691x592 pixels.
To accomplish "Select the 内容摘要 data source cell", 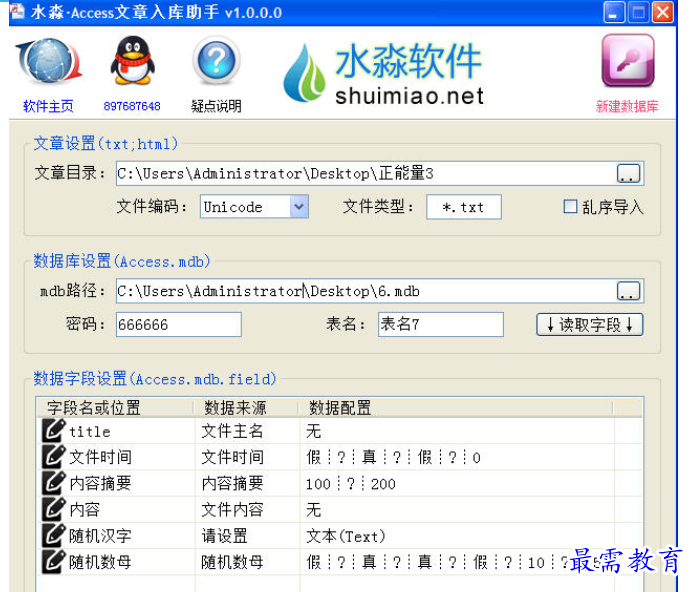I will coord(232,484).
